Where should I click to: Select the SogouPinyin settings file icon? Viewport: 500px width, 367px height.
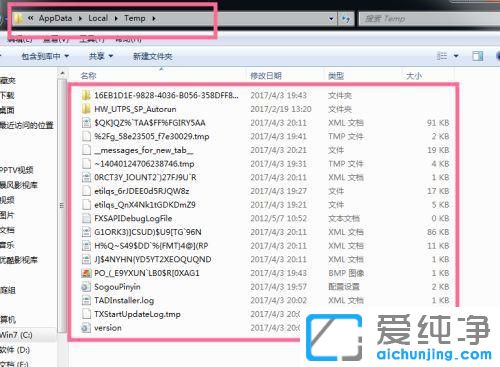pos(86,287)
